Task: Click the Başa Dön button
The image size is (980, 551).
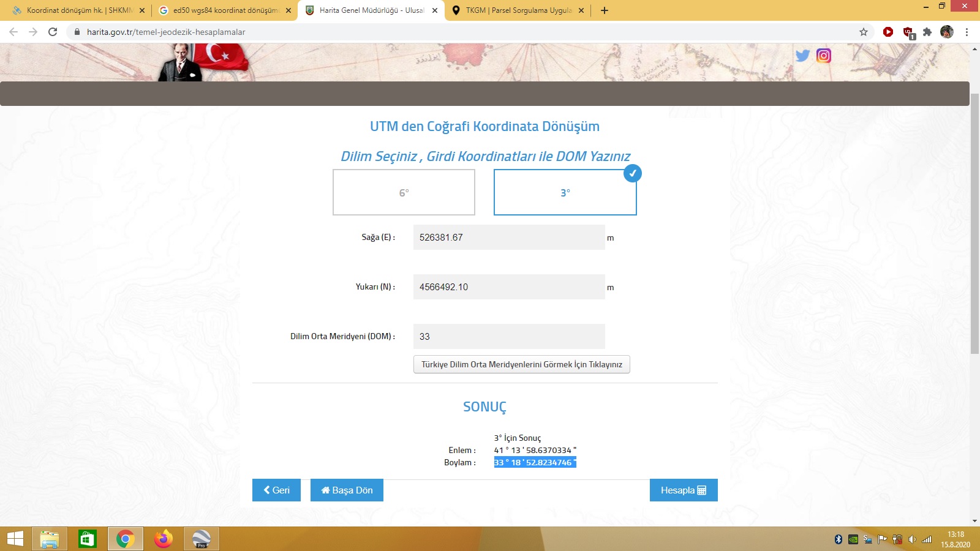Action: click(347, 490)
